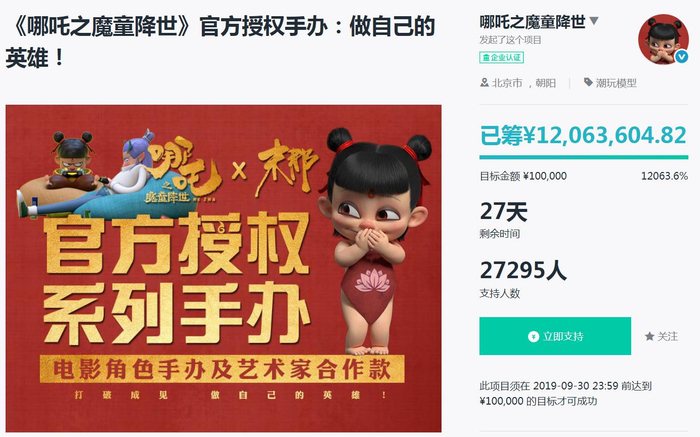700x437 pixels.
Task: Click the 朝阳 district link
Action: point(546,83)
